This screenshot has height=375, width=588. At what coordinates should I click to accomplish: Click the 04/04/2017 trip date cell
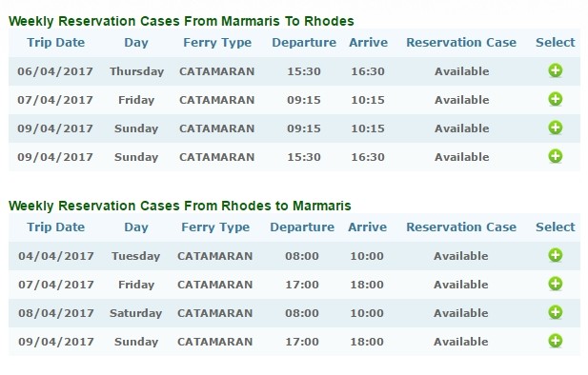[x=56, y=256]
